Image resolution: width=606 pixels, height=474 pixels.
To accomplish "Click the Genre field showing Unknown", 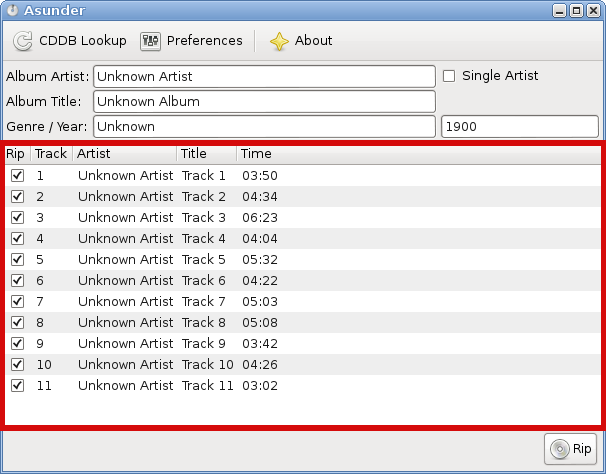I will point(264,126).
